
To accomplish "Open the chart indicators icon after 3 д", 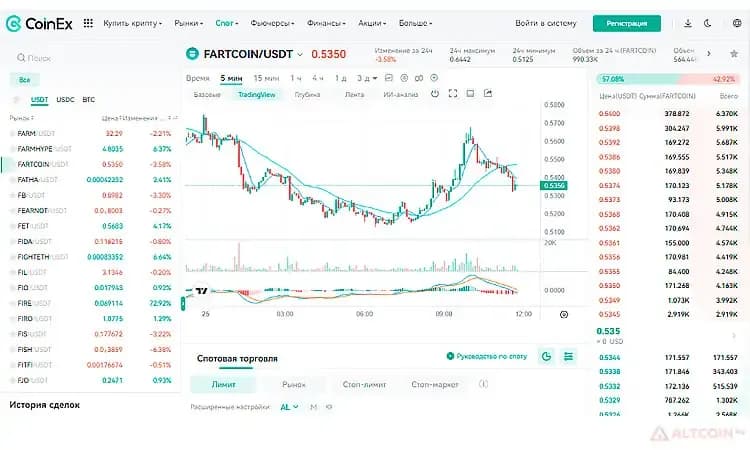I will [389, 78].
